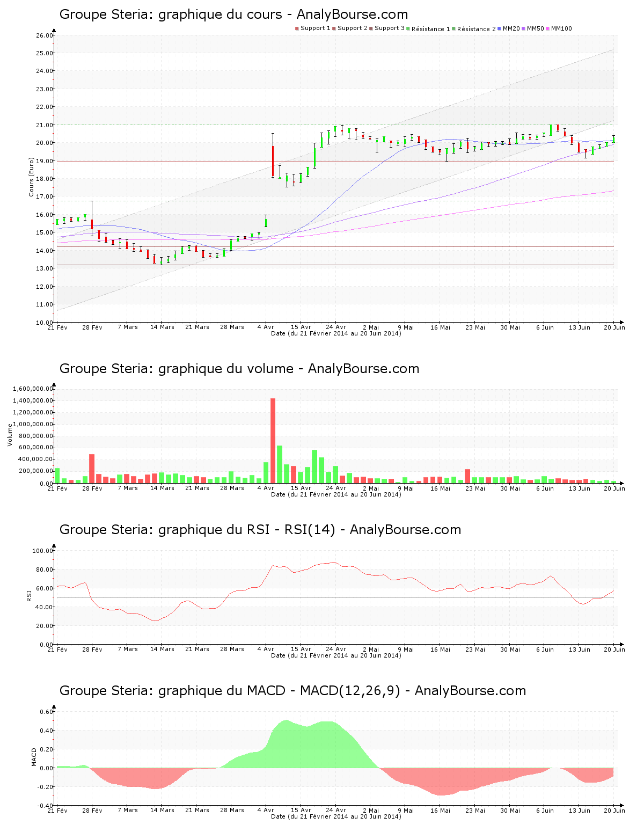Screen dimensions: 644x832
Task: Click the Résistance 1 legend color swatch
Action: (408, 28)
